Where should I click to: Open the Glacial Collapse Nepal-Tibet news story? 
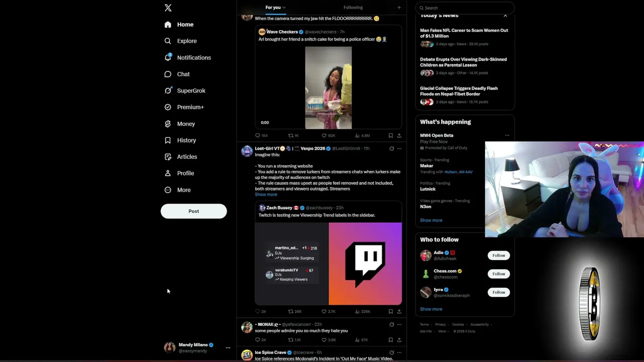464,96
